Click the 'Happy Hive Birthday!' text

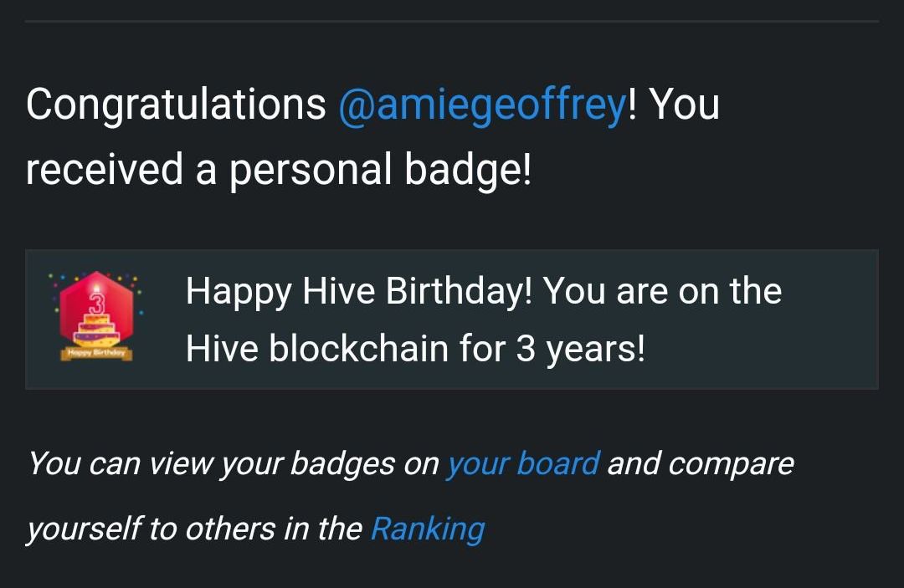pos(358,291)
